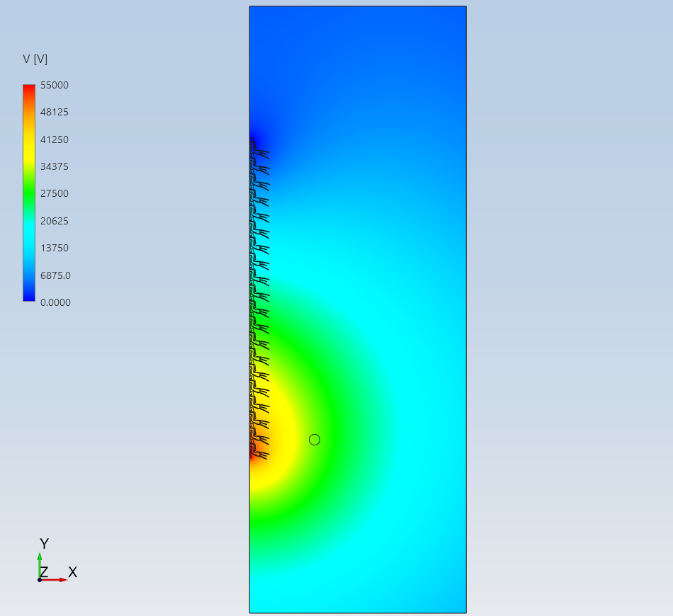Select the 20625 legend value
Screen dimensions: 673x616
pos(55,221)
